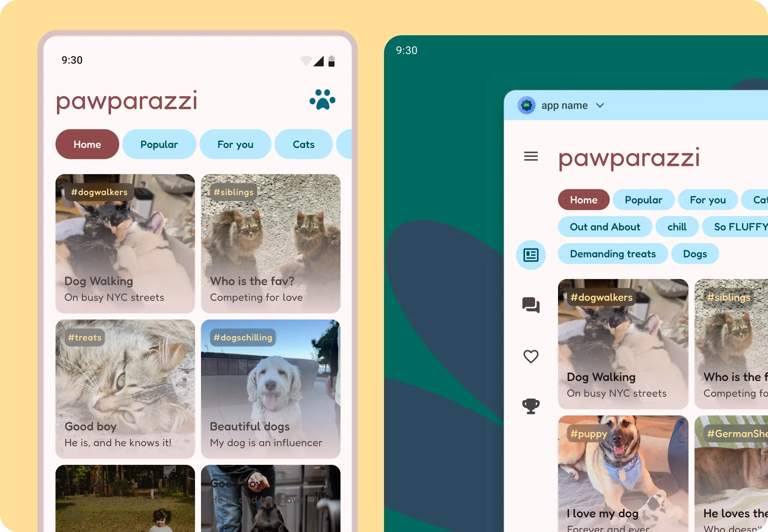The image size is (768, 532).
Task: Click the #puppy tag in tablet view
Action: pyautogui.click(x=589, y=434)
